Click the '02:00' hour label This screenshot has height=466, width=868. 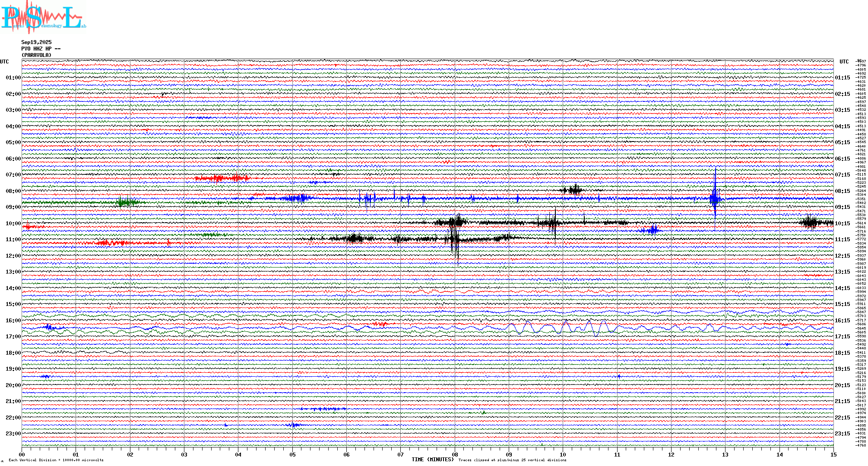[x=13, y=94]
